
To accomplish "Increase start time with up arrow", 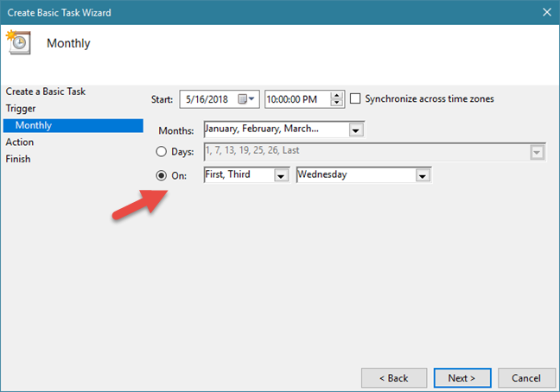I will coord(337,95).
